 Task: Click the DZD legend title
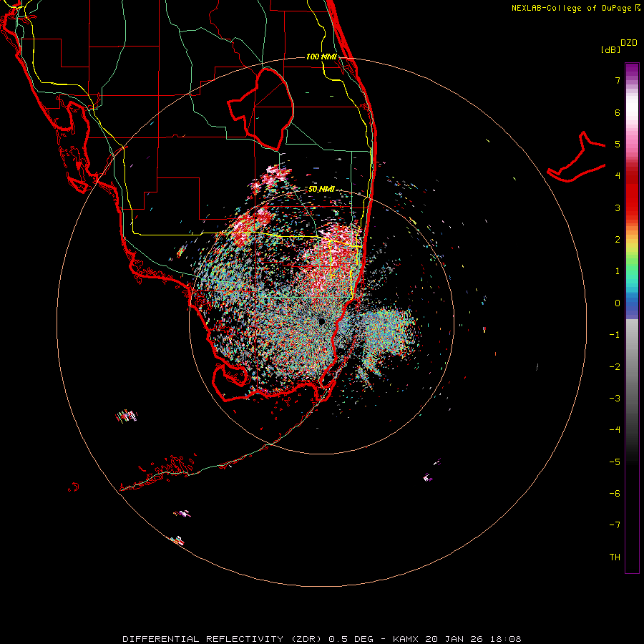(x=629, y=43)
